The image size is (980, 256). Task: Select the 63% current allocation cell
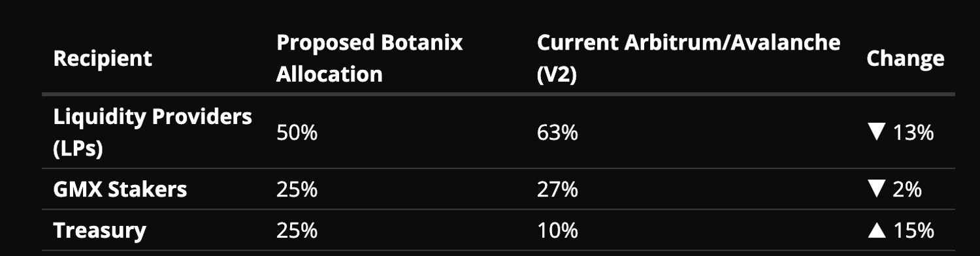(557, 133)
